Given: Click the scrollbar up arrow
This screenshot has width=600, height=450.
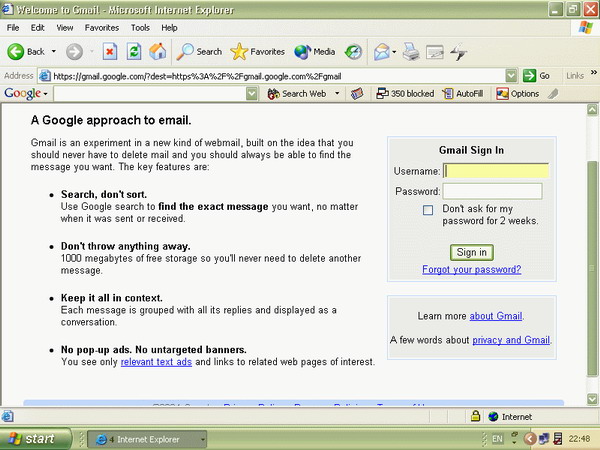Looking at the screenshot, I should tap(592, 110).
